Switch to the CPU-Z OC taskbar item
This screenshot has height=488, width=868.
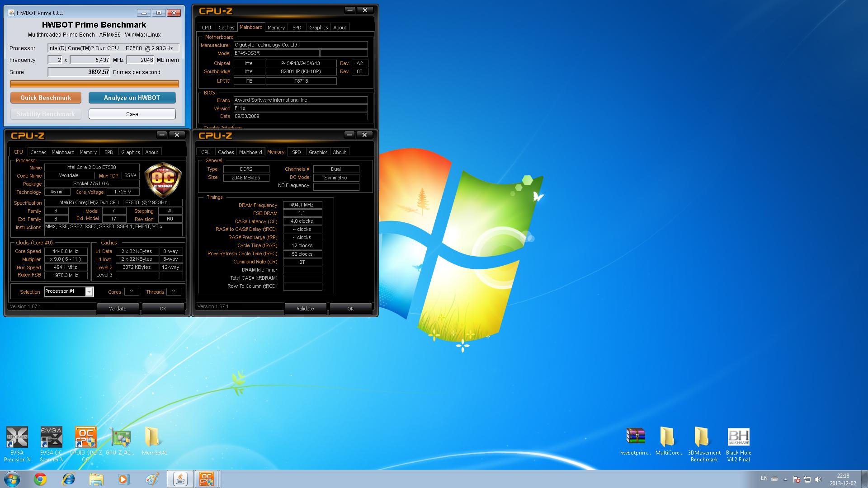click(207, 479)
